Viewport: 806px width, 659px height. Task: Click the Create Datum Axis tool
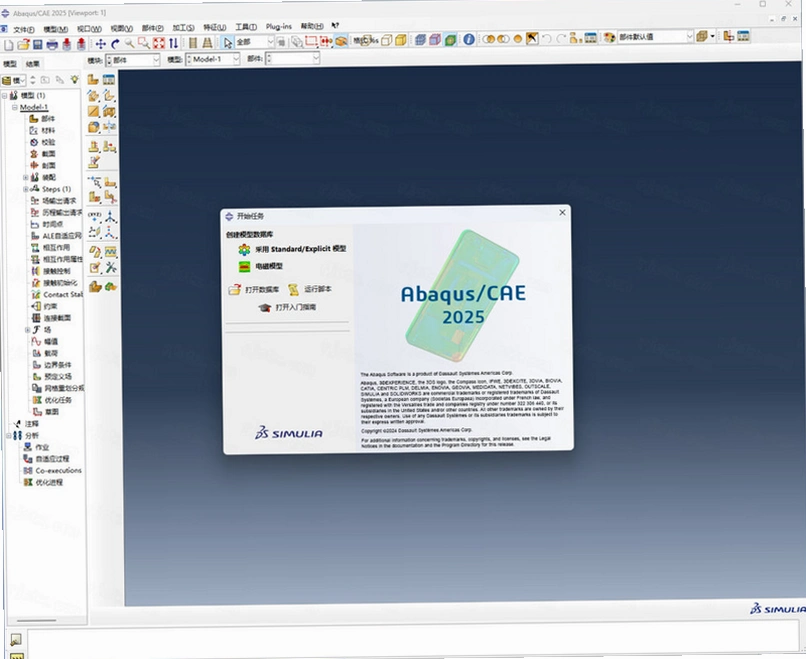coord(111,216)
